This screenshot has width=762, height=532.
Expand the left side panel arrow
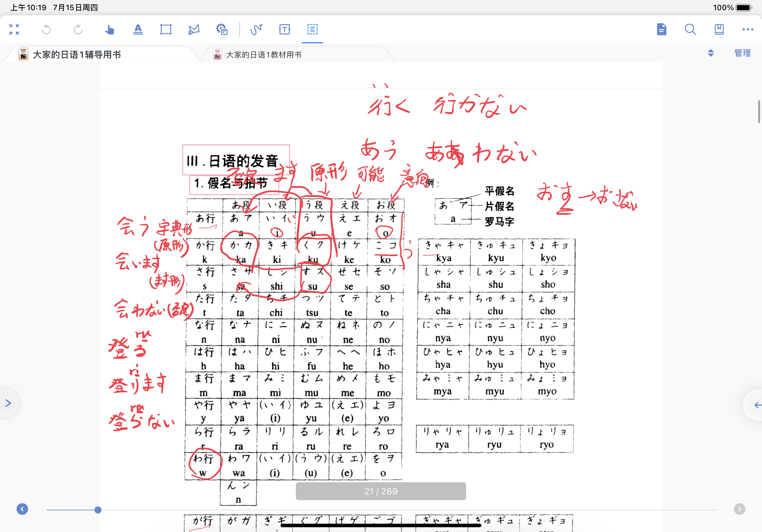pos(8,403)
